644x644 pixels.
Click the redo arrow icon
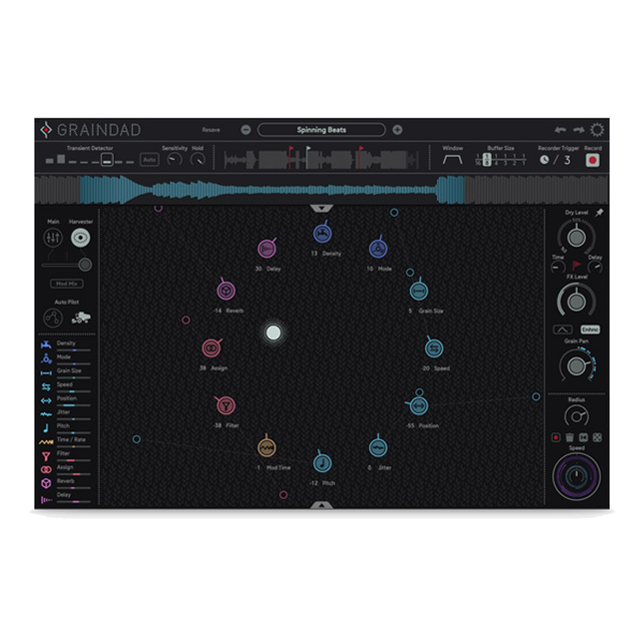[578, 130]
